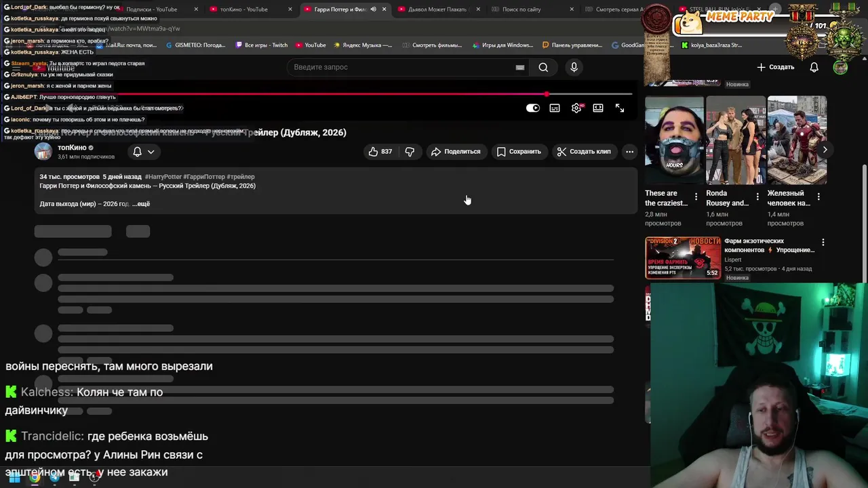Viewport: 868px width, 488px height.
Task: Open menu for Фарм экзотических компонентов video
Action: (x=823, y=242)
